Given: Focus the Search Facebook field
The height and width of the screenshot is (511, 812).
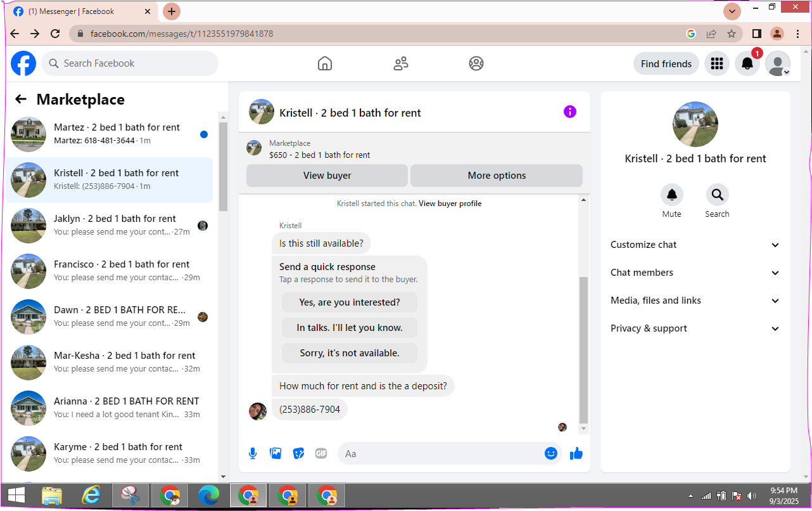Looking at the screenshot, I should coord(130,63).
